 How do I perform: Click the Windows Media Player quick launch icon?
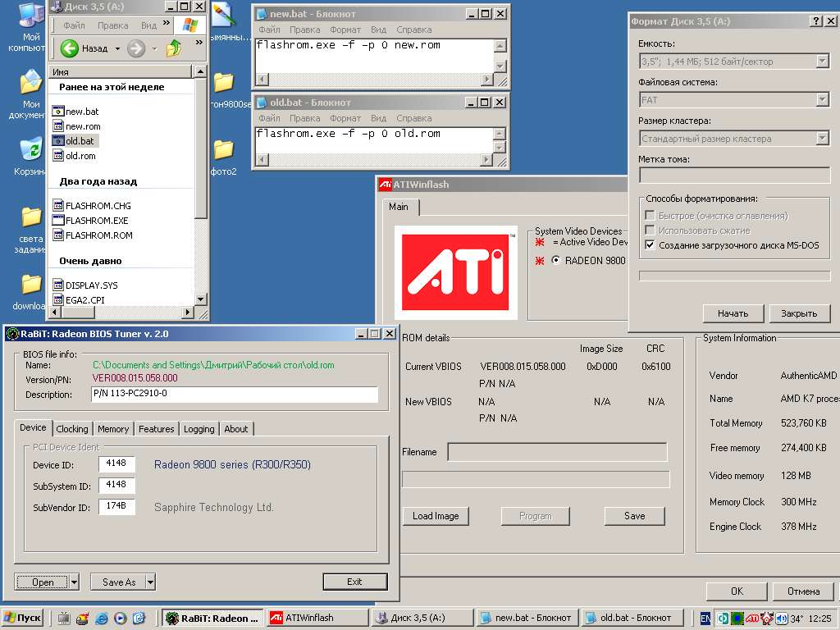click(x=120, y=619)
